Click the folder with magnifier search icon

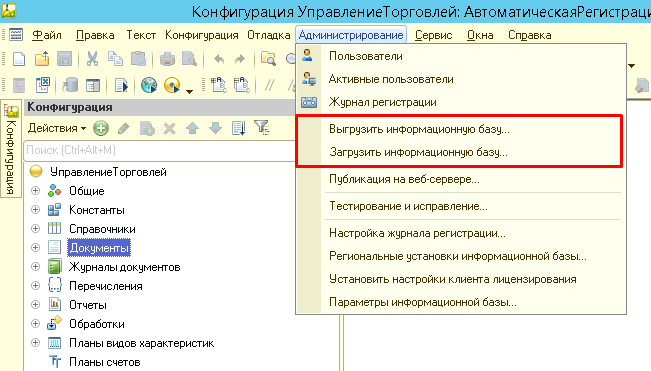[x=268, y=59]
